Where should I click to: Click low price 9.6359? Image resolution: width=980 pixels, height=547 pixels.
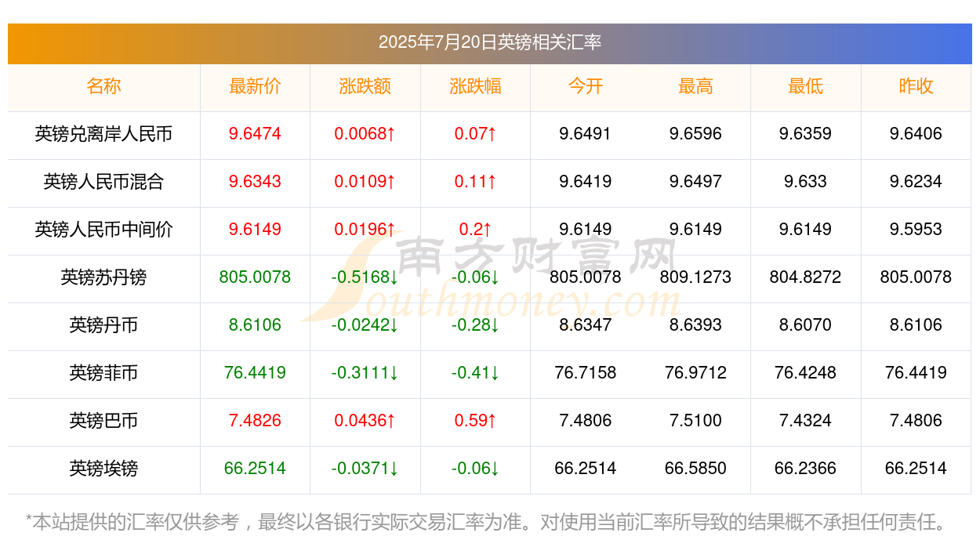806,134
